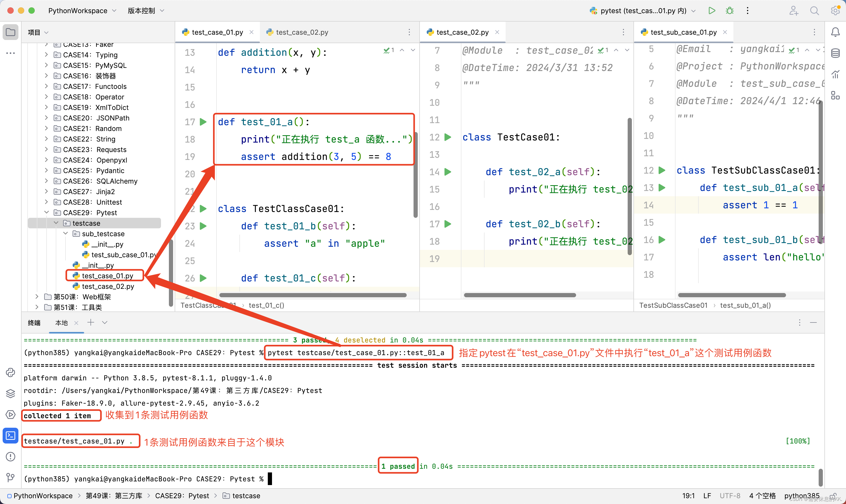Open Database tool window icon

pyautogui.click(x=835, y=53)
